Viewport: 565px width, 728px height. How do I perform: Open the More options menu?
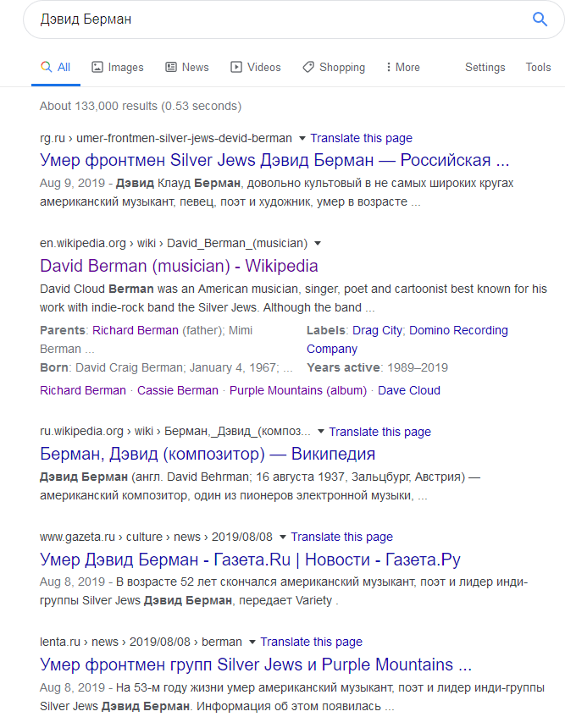(x=402, y=67)
